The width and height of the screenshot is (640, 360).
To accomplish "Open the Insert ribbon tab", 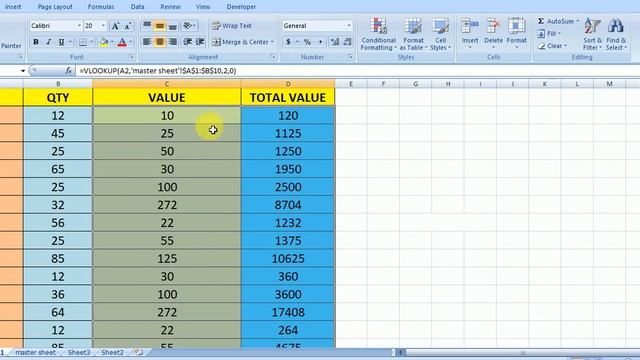I will 13,7.
